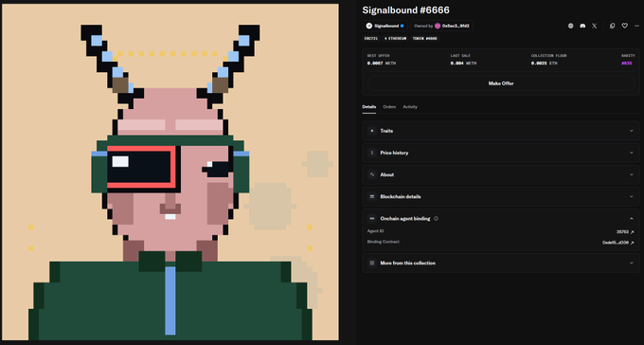Click the Signalbound #6666 title
Image resolution: width=644 pixels, height=345 pixels.
click(405, 9)
